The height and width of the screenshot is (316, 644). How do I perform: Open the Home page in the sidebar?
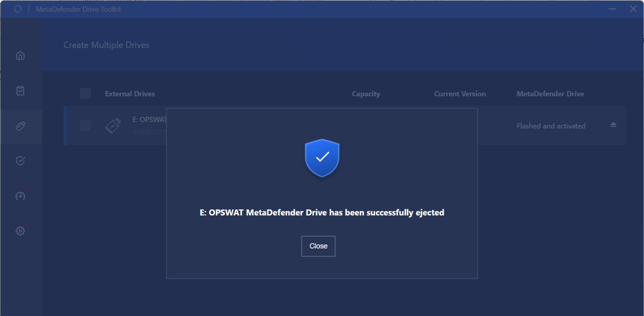[x=20, y=55]
